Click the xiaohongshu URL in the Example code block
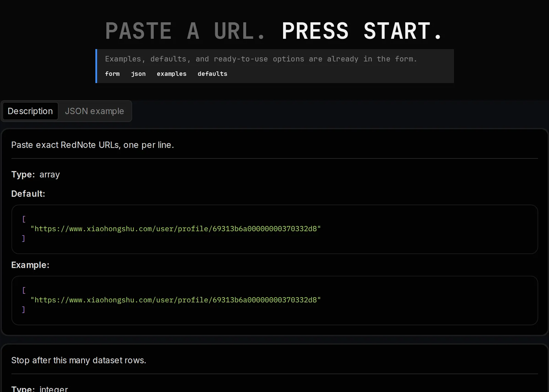This screenshot has width=549, height=392. coord(176,300)
